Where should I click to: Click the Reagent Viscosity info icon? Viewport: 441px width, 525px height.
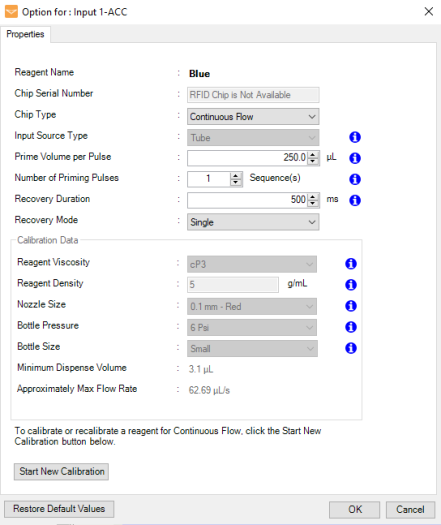click(351, 264)
